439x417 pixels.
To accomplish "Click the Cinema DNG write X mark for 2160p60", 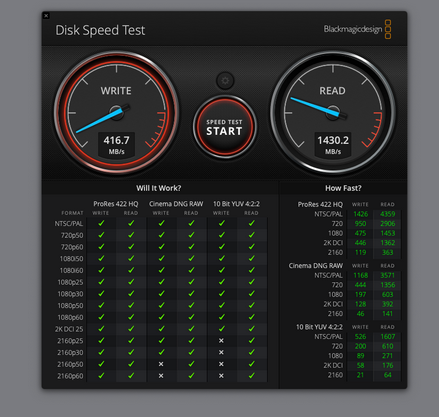I will (161, 376).
